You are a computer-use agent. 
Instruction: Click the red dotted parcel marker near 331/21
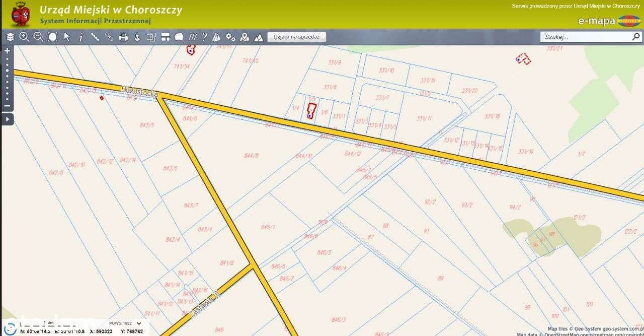(523, 59)
